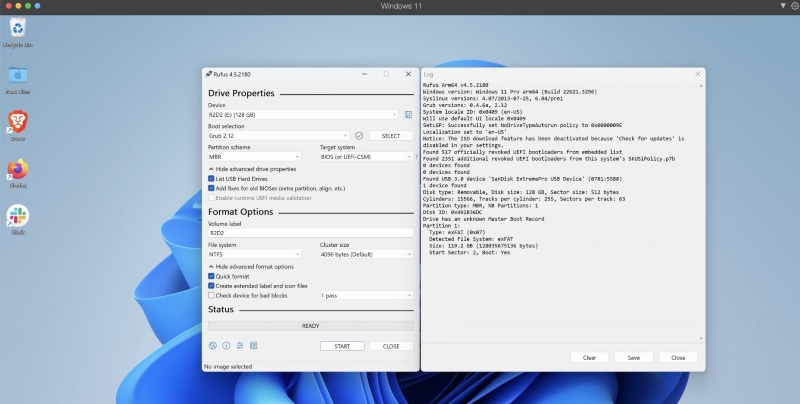The height and width of the screenshot is (404, 800).
Task: Click the 'Format Options' heading
Action: [240, 212]
